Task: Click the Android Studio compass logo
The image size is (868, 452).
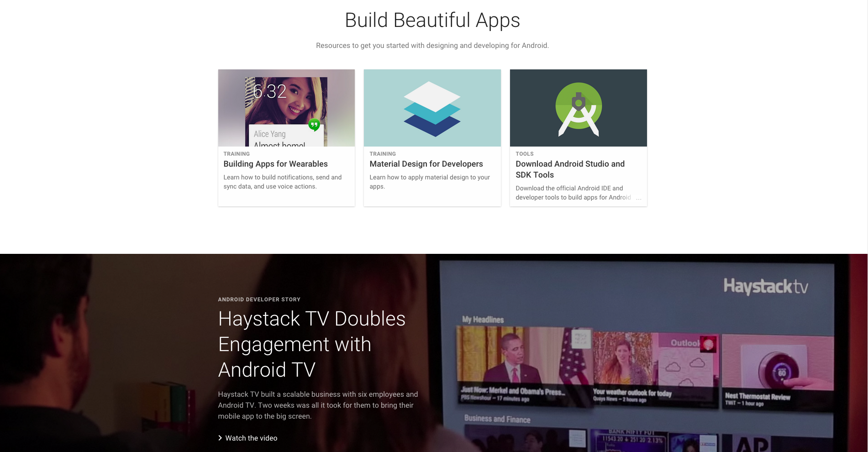Action: 579,109
